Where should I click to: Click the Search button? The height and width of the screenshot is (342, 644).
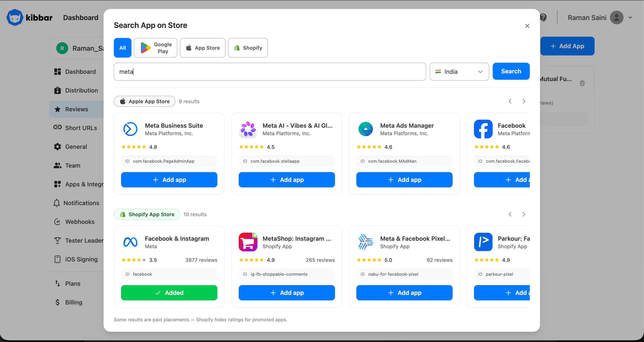click(x=511, y=71)
